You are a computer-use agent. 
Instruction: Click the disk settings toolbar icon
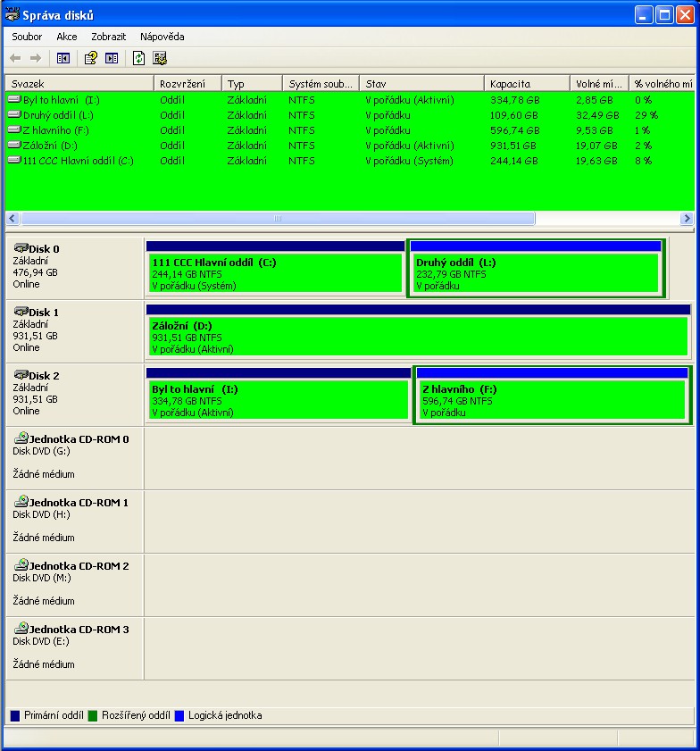tap(160, 58)
